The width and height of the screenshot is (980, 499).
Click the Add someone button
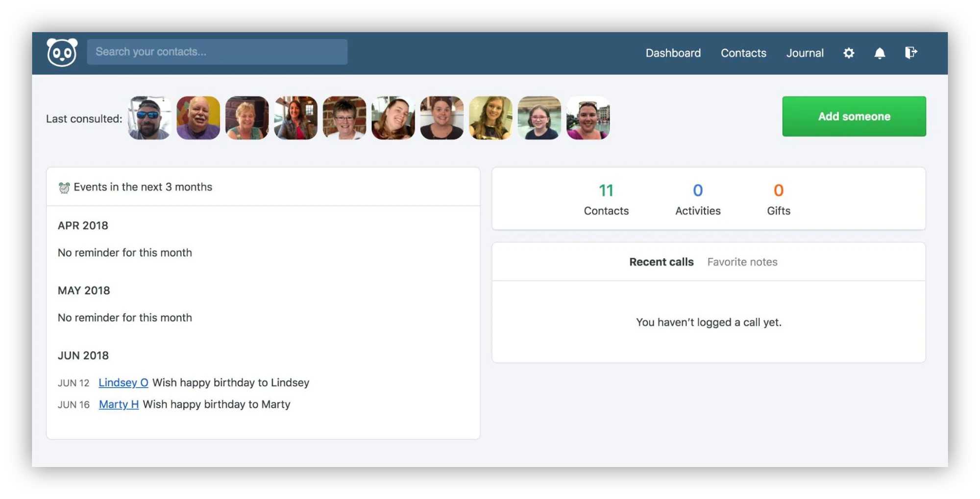tap(854, 116)
